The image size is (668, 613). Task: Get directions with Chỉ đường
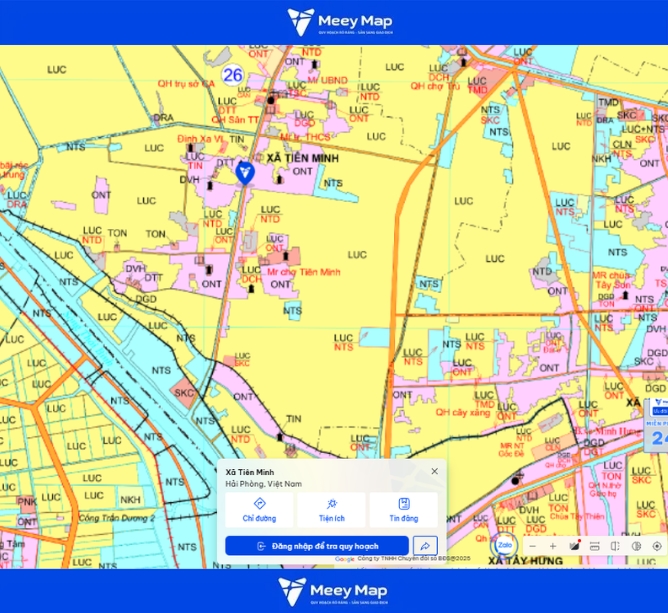coord(259,510)
